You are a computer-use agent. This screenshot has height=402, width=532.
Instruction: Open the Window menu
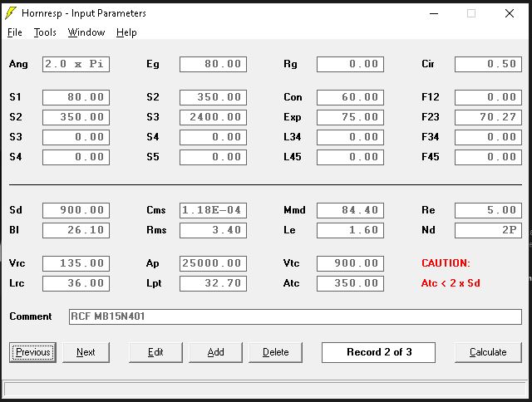[x=86, y=32]
